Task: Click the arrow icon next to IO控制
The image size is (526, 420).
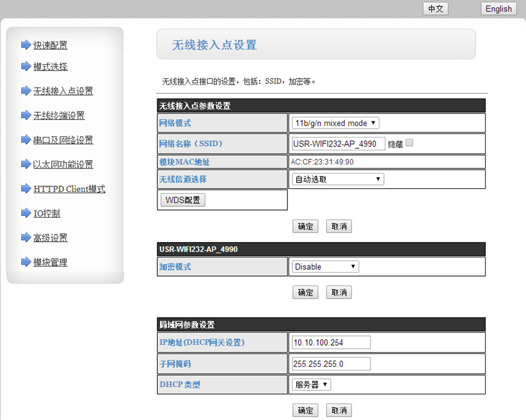Action: tap(26, 213)
